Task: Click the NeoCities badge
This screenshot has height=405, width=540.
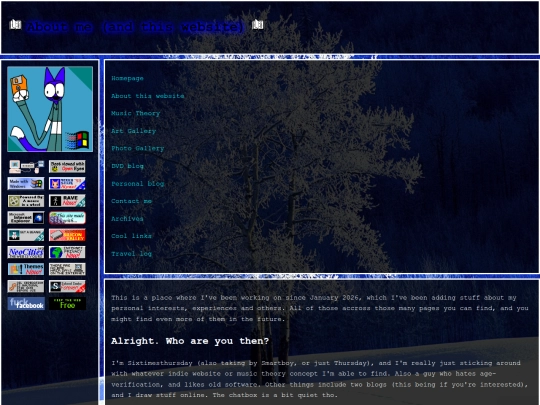Action: click(26, 252)
